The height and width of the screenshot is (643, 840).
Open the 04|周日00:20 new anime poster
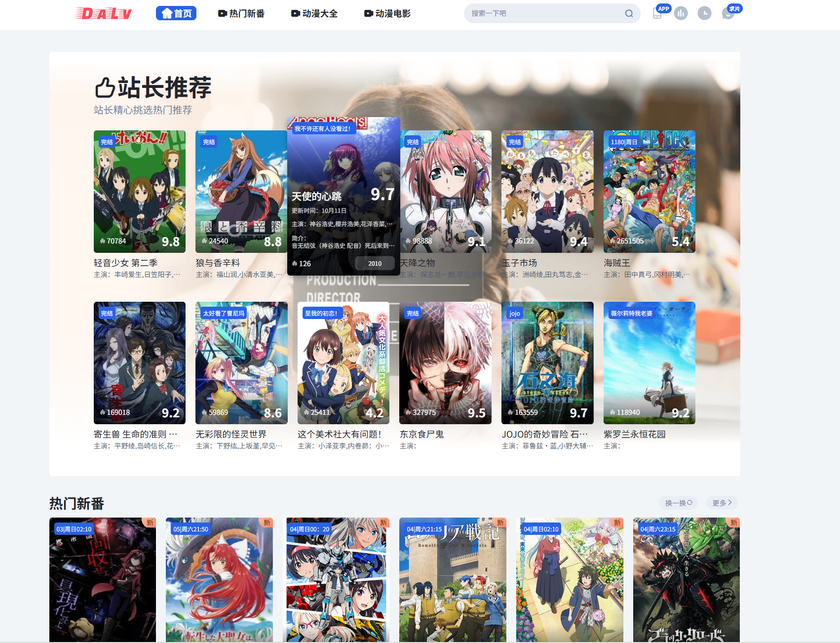coord(336,580)
